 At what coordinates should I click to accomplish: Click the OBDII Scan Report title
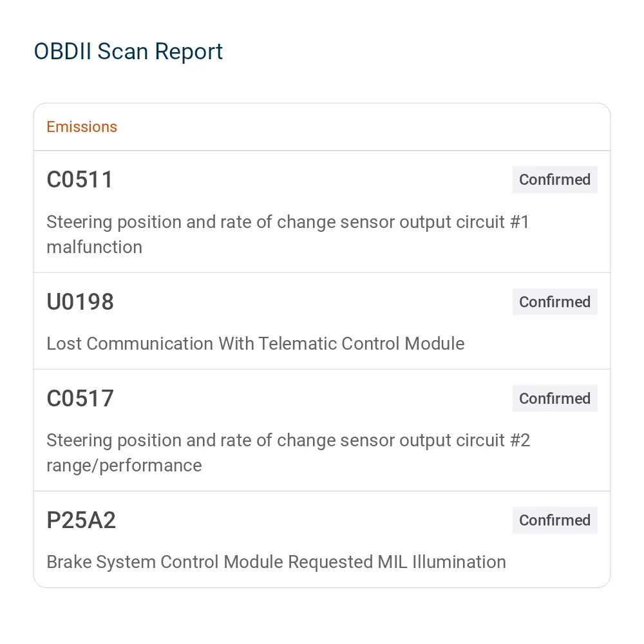128,52
